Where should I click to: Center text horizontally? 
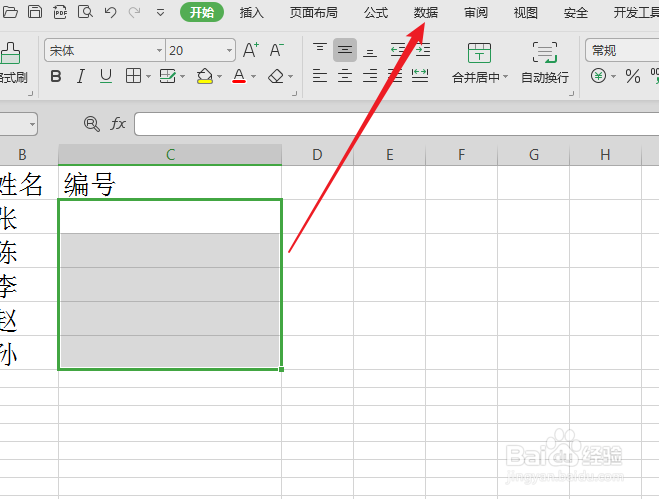coord(345,76)
